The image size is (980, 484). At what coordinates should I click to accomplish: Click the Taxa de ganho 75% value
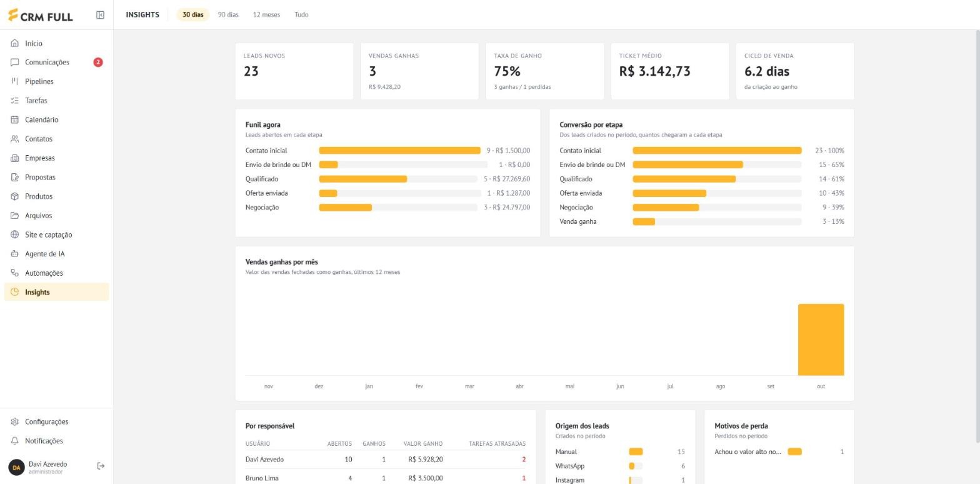(507, 71)
